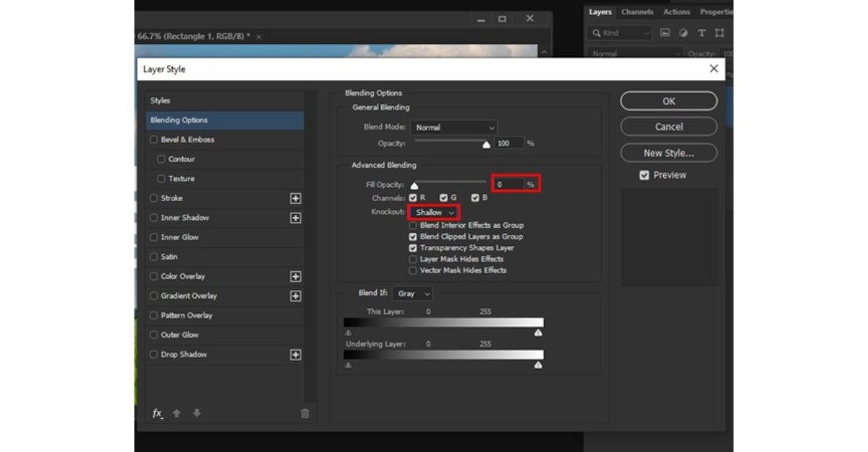Toggle the Preview checkbox
Viewport: 868px width, 452px height.
click(644, 175)
